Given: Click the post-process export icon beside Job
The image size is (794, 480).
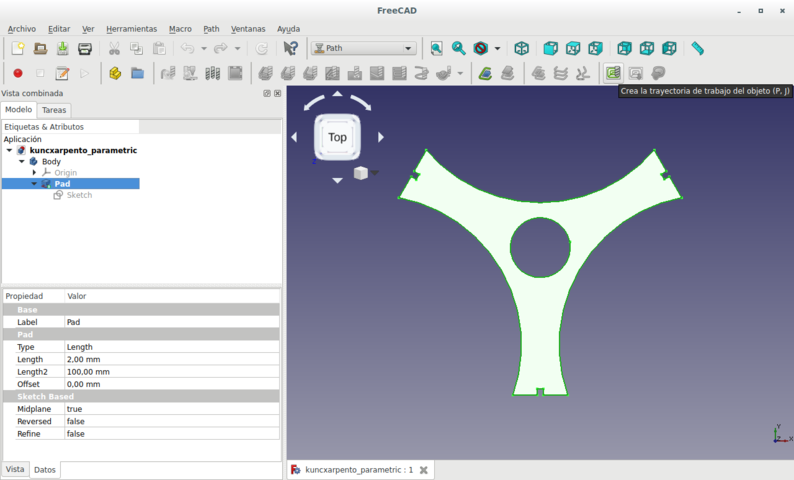Looking at the screenshot, I should click(636, 73).
